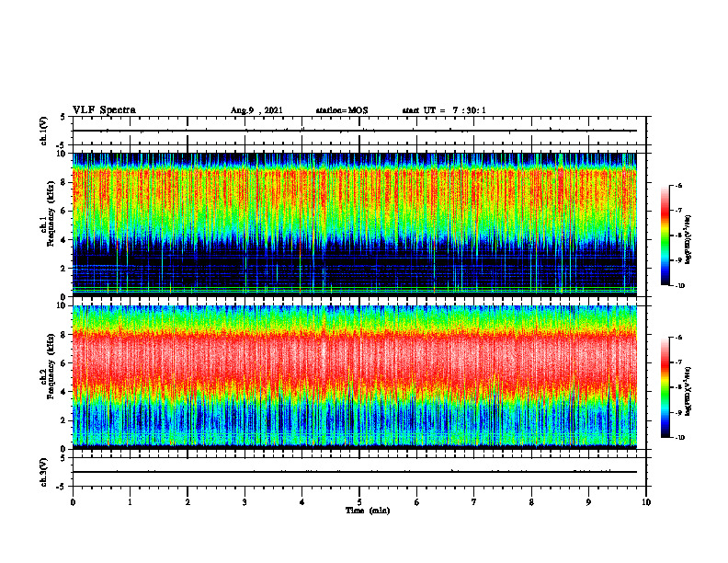Click time axis tick label "6"
Image resolution: width=728 pixels, height=563 pixels.
tap(417, 502)
